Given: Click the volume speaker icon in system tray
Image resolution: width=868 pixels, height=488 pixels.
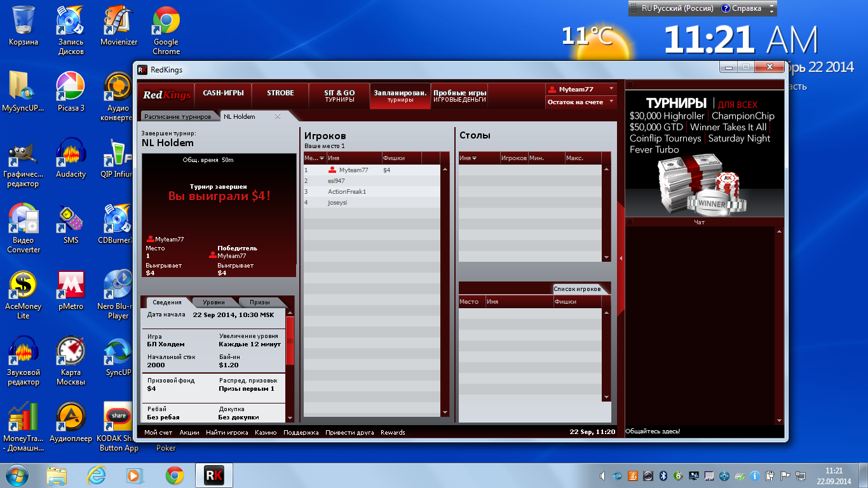Looking at the screenshot, I should (x=602, y=475).
